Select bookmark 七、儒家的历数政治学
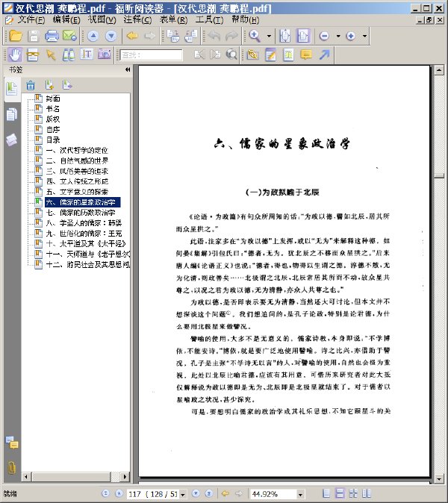The width and height of the screenshot is (448, 503). (81, 213)
